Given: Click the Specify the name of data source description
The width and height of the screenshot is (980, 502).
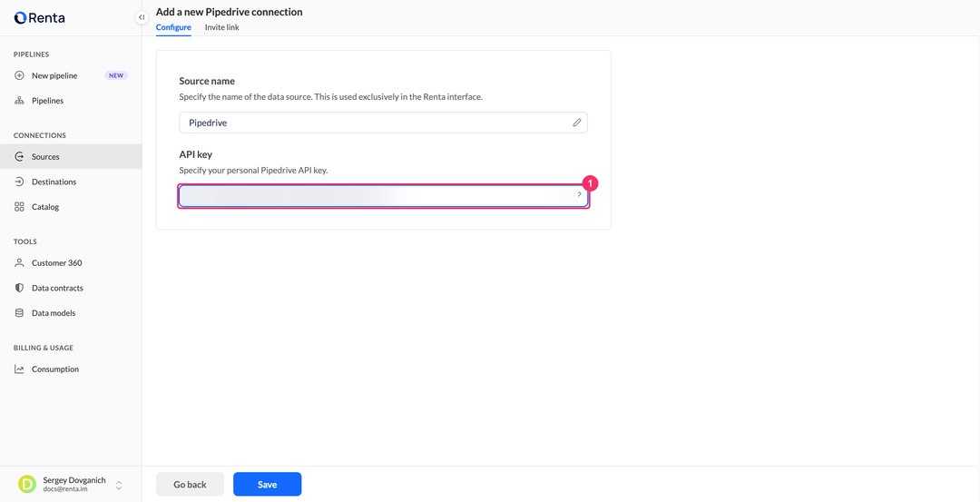Looking at the screenshot, I should pyautogui.click(x=330, y=97).
